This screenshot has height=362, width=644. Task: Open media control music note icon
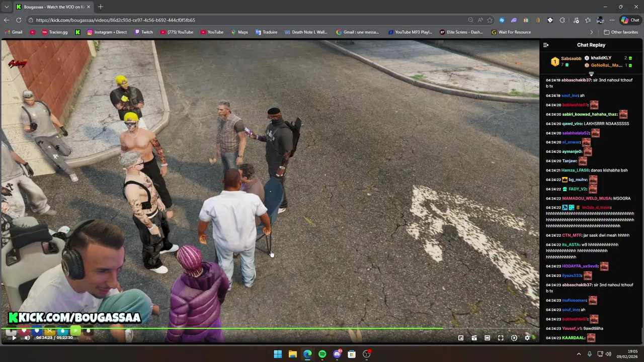576,20
